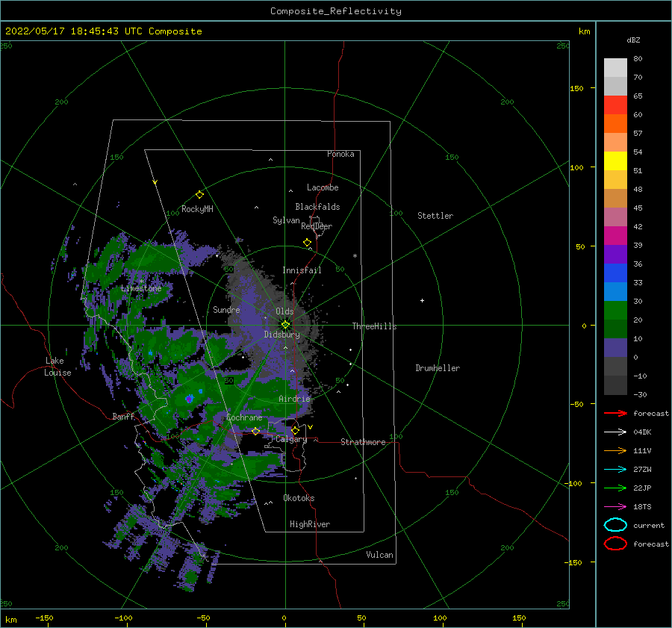Click the Stettler city label
The height and width of the screenshot is (628, 672).
[x=435, y=216]
